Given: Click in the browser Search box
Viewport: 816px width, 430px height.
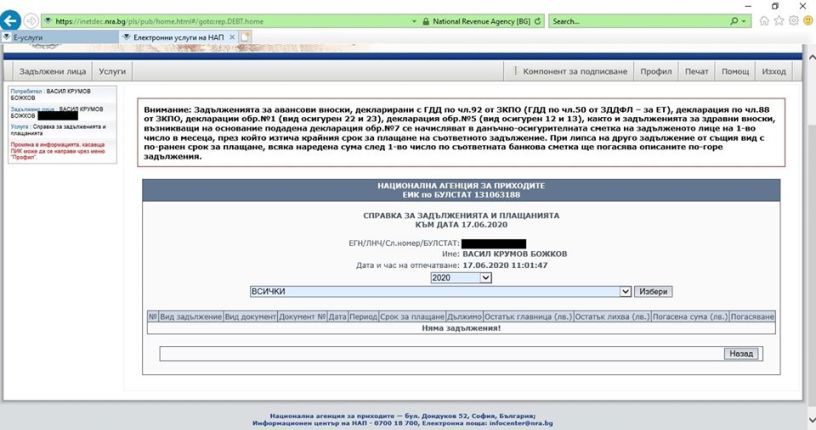Looking at the screenshot, I should (x=635, y=20).
